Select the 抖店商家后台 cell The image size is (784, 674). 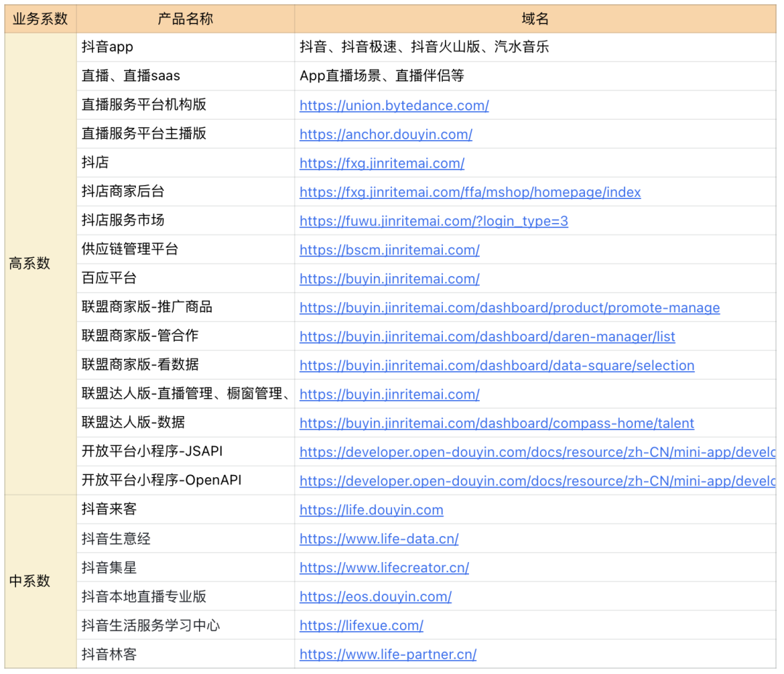[186, 192]
